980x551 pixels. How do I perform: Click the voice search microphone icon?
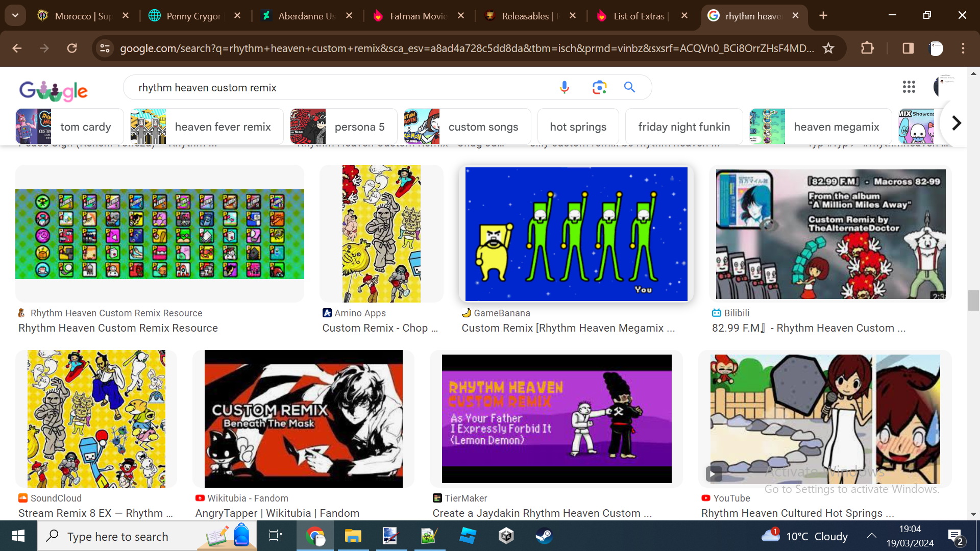564,87
